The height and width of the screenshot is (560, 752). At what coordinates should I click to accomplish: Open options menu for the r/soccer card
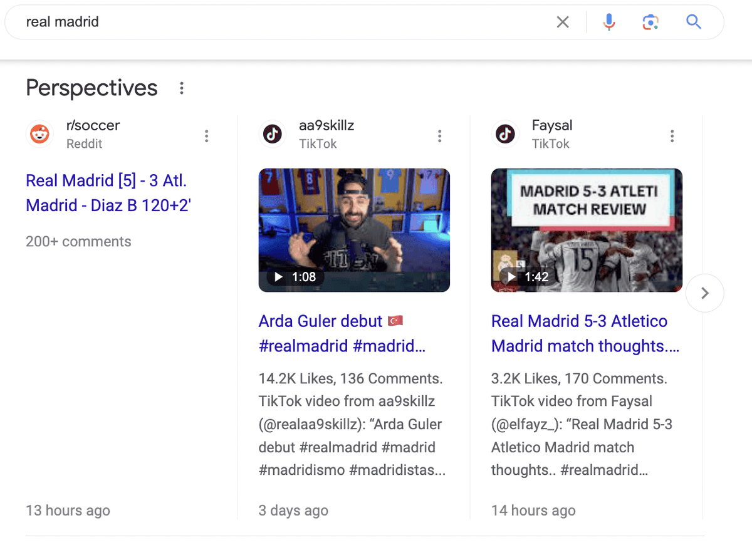[207, 136]
